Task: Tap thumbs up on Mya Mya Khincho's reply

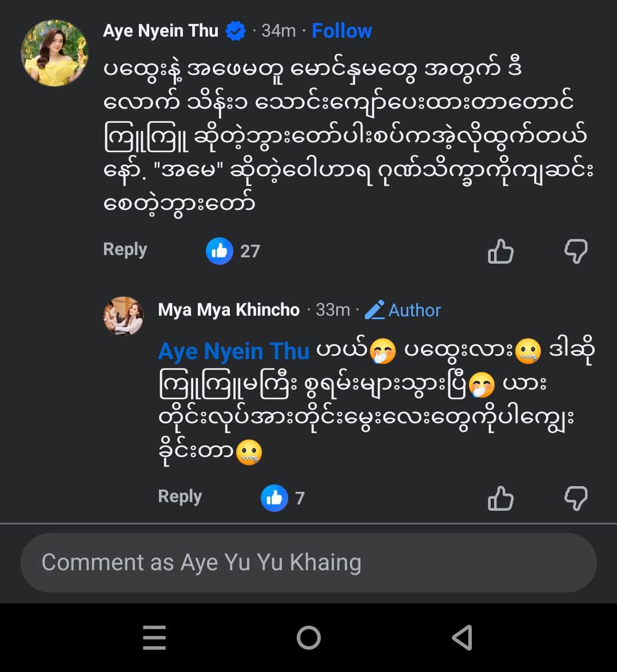Action: [500, 498]
